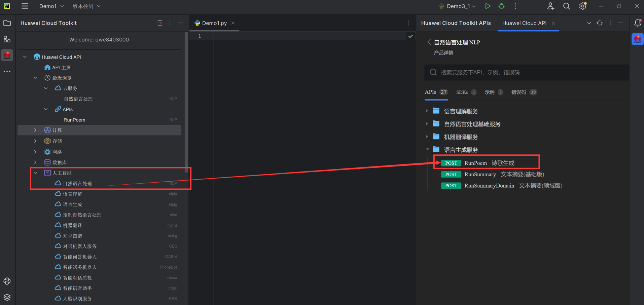This screenshot has width=644, height=305.
Task: Select the 错误码 tab
Action: click(x=524, y=92)
